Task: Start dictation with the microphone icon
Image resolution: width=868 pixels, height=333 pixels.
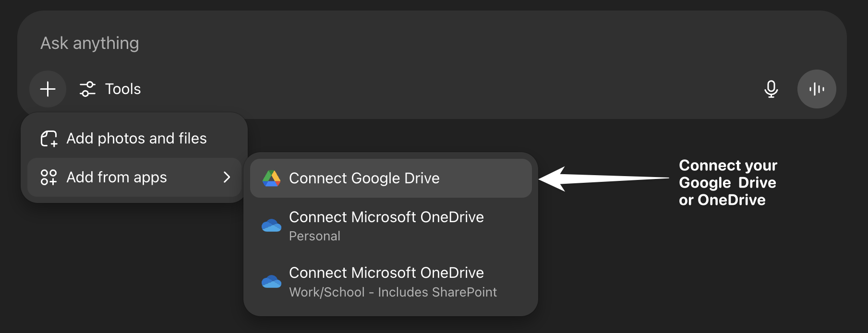Action: tap(771, 89)
